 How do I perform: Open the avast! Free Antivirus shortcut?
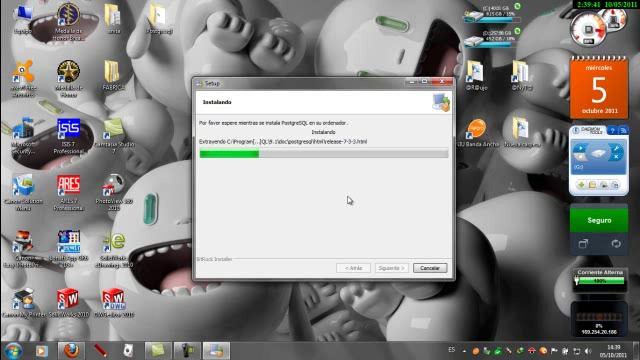[23, 79]
